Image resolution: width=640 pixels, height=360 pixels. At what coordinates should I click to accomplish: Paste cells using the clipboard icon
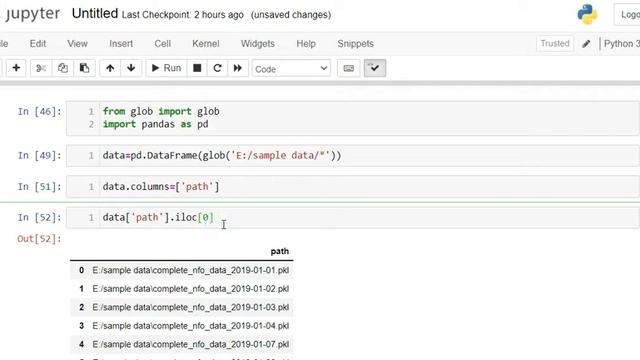coord(84,68)
